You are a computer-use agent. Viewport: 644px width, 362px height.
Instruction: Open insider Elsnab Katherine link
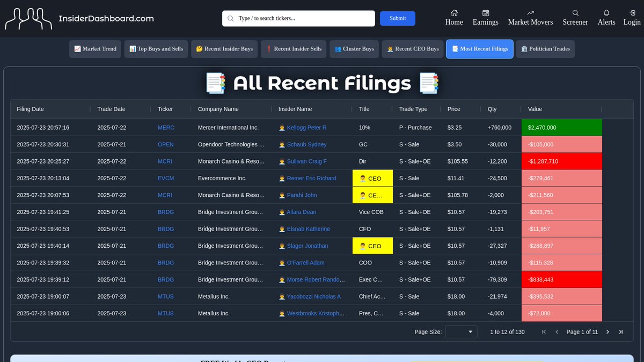(309, 229)
